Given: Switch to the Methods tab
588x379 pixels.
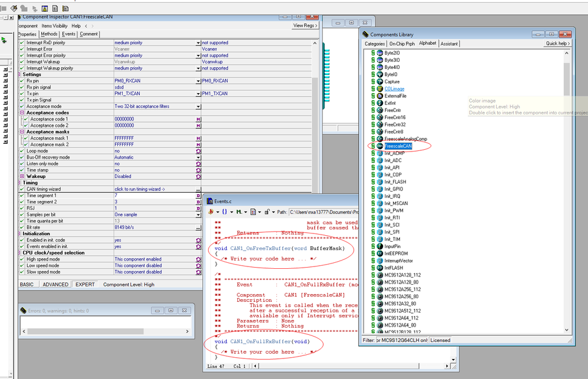Looking at the screenshot, I should (x=49, y=34).
